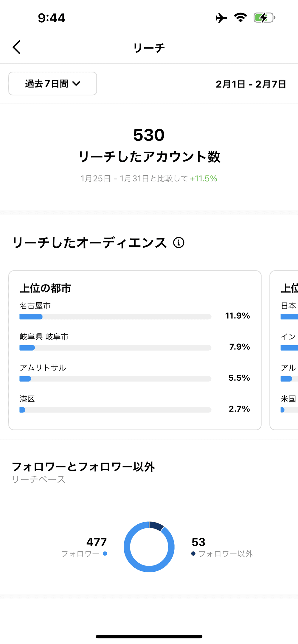Tap the 名古屋市 progress bar
The image size is (298, 644).
tap(115, 317)
